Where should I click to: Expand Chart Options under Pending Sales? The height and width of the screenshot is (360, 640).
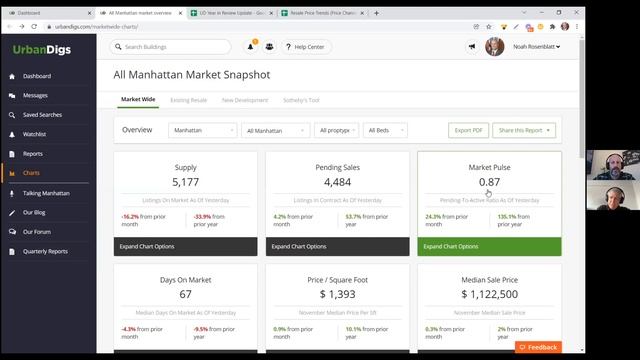337,247
